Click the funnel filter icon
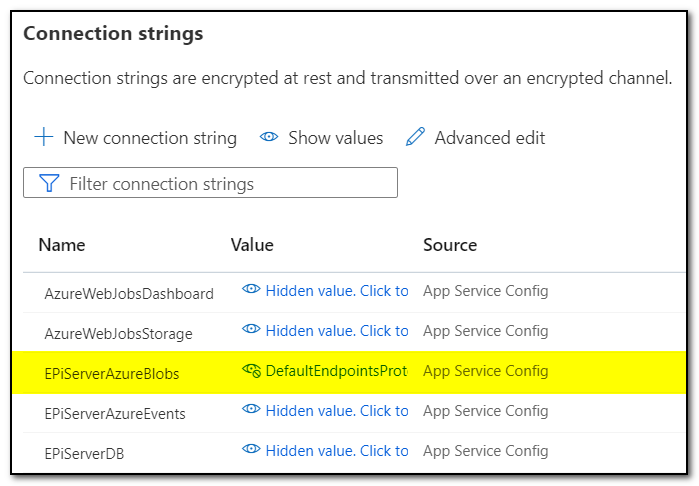The image size is (699, 486). pos(49,183)
